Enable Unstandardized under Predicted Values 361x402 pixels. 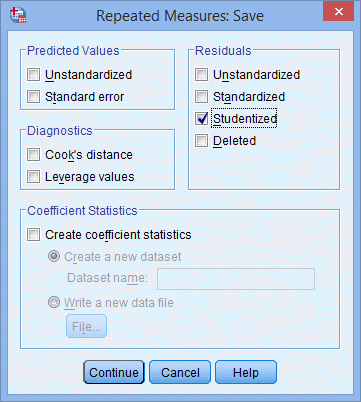click(33, 75)
